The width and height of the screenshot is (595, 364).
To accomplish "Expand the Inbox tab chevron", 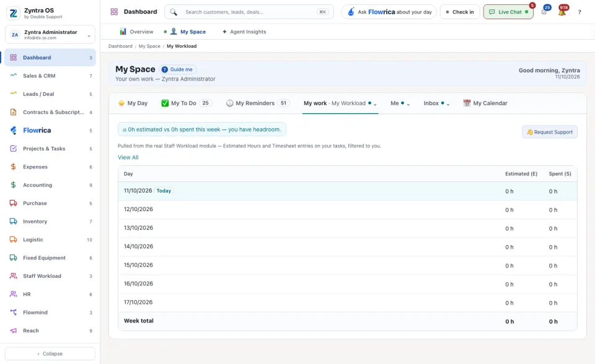I will (x=448, y=105).
